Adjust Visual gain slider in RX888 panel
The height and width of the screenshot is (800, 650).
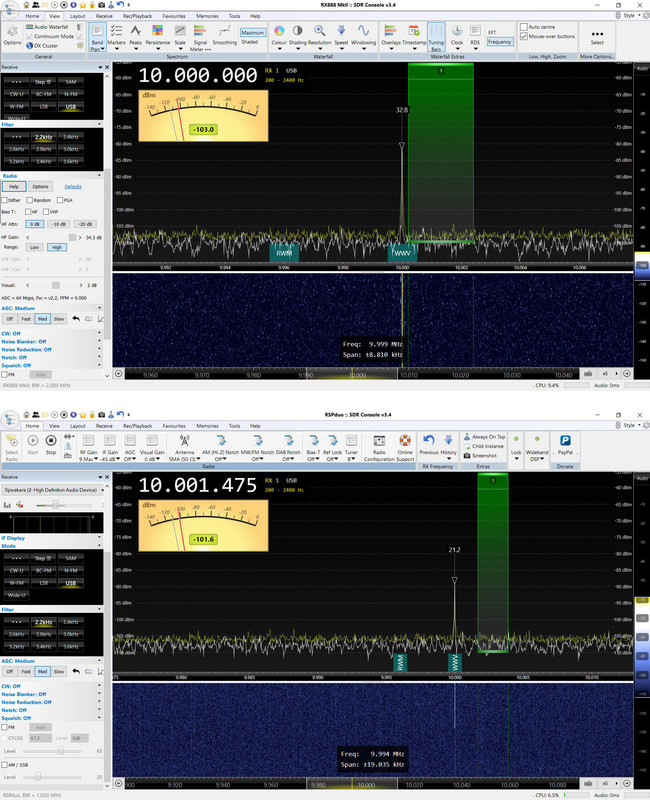[x=54, y=285]
